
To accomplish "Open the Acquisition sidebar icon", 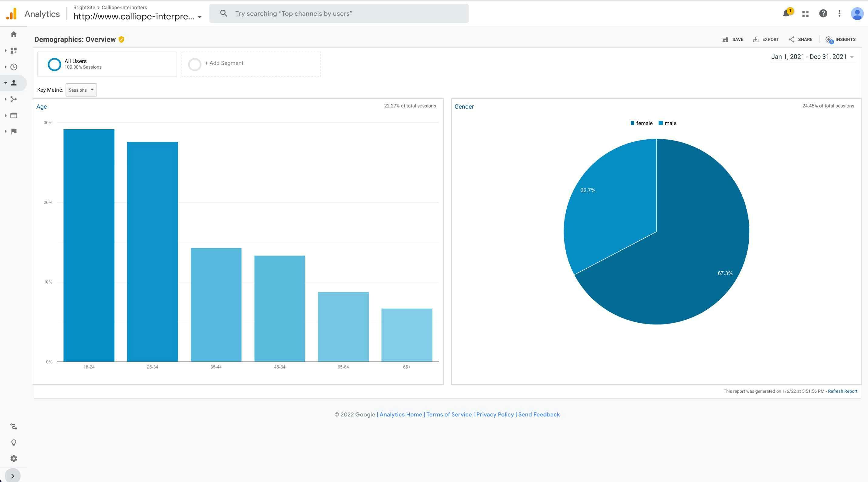I will 14,99.
